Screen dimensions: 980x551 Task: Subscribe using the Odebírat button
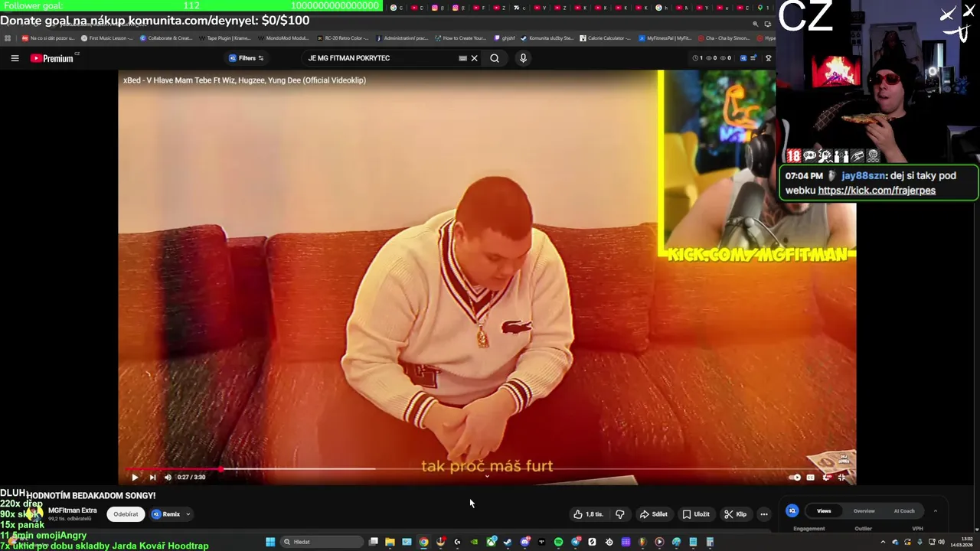coord(126,514)
